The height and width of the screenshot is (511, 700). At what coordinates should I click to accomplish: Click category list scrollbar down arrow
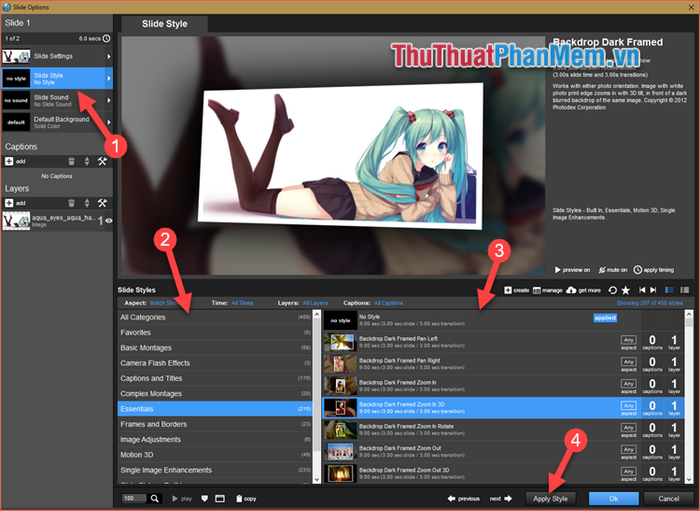point(317,480)
